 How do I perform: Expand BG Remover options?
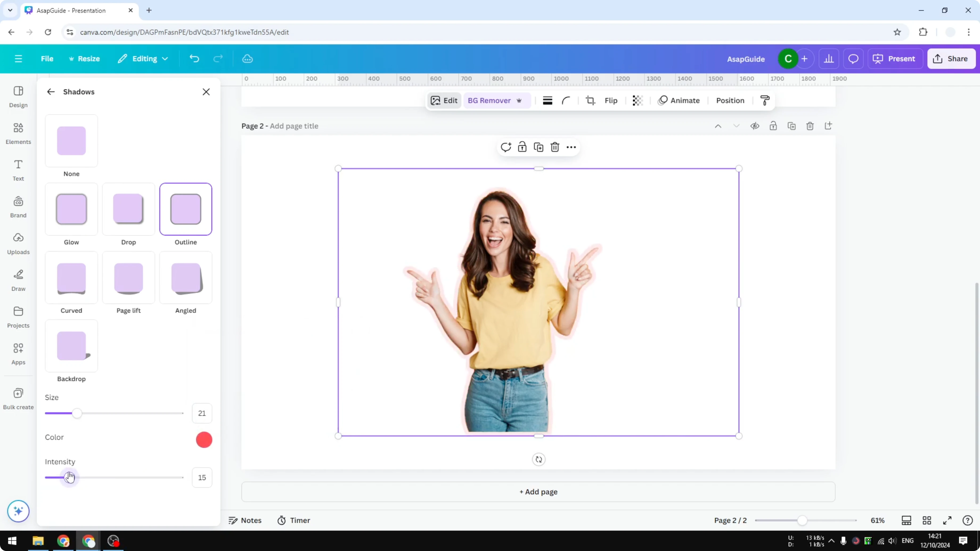520,100
